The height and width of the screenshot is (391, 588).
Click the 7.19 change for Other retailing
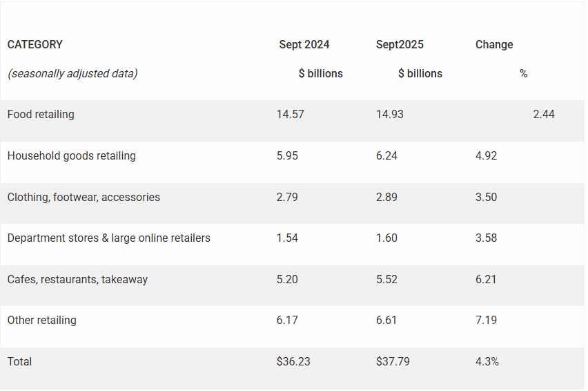(x=487, y=321)
